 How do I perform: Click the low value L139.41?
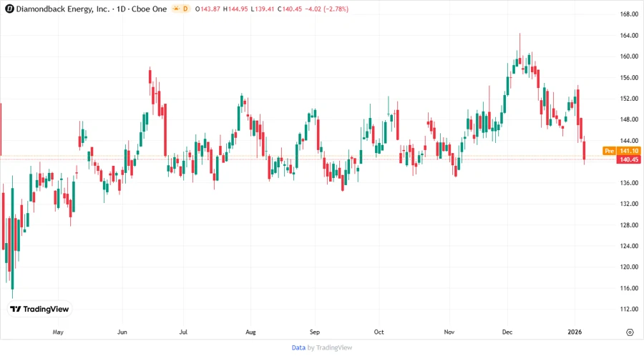tap(263, 9)
